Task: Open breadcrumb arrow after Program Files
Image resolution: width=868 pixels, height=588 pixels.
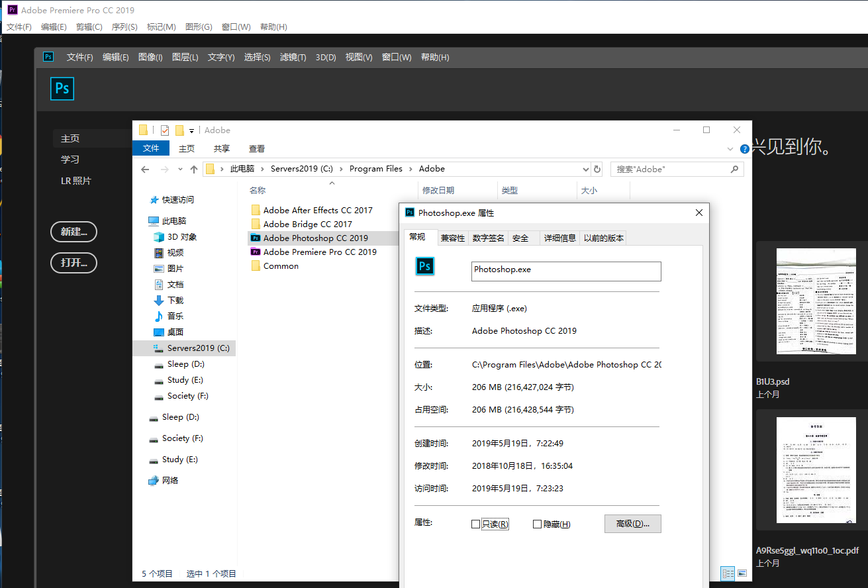Action: pos(412,169)
